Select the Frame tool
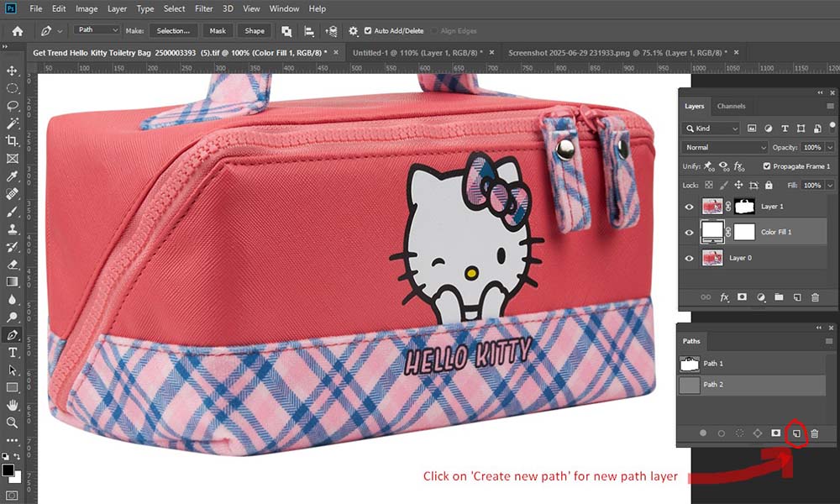Viewport: 840px width, 504px height. [12, 159]
